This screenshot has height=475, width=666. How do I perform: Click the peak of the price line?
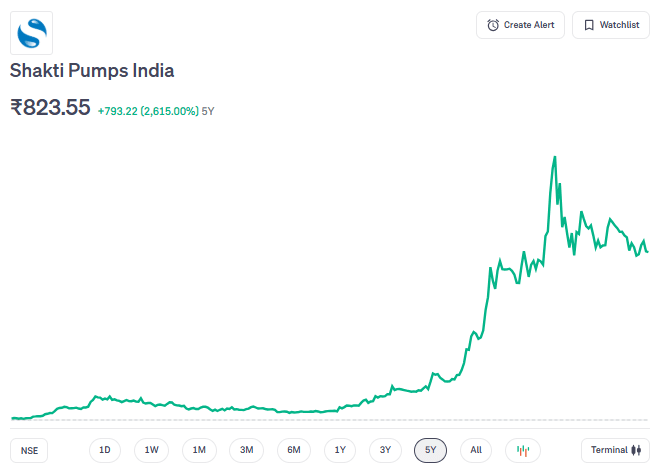coord(554,157)
